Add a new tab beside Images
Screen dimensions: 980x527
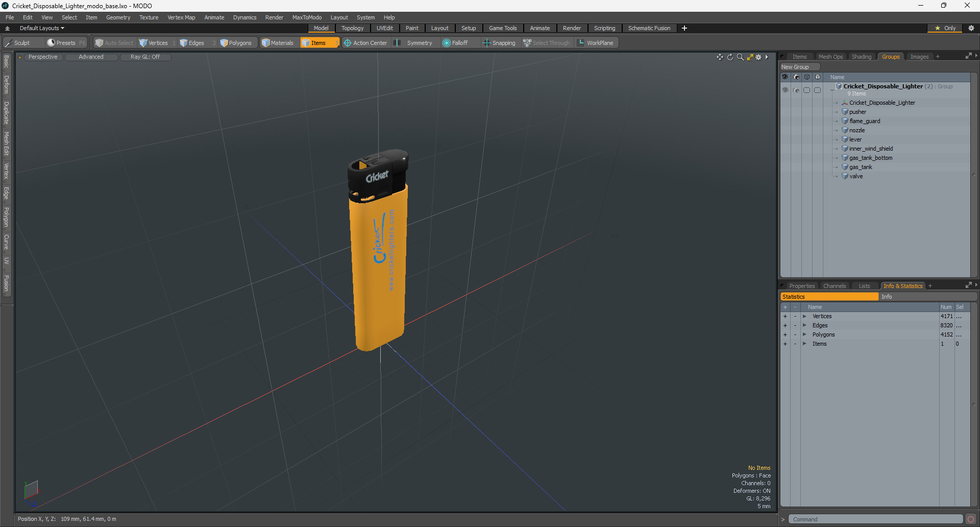(x=938, y=57)
